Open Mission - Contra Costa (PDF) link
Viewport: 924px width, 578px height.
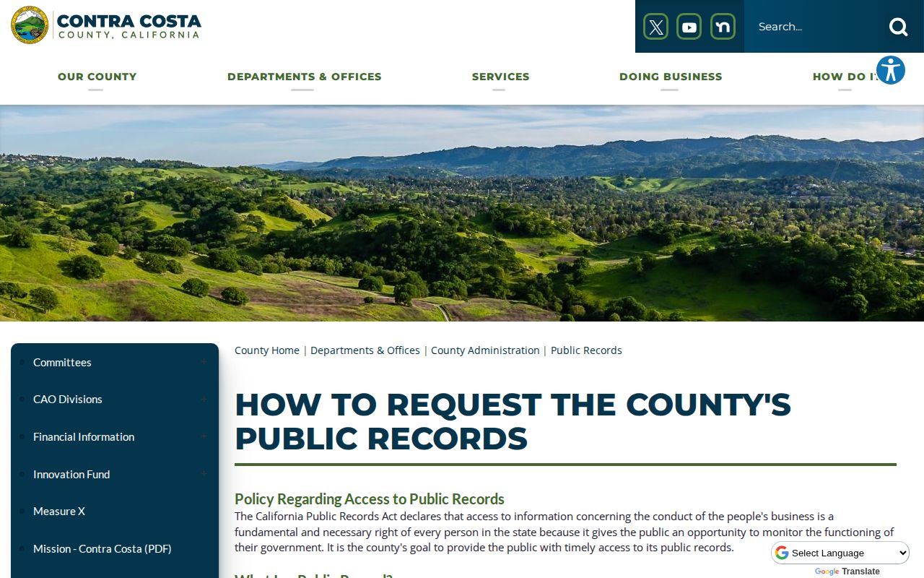pyautogui.click(x=103, y=548)
